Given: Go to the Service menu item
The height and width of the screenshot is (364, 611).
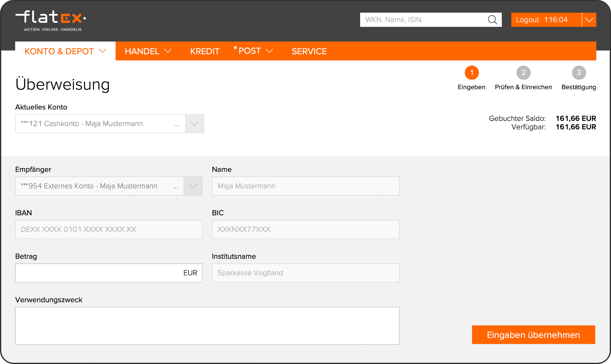Looking at the screenshot, I should pos(309,51).
